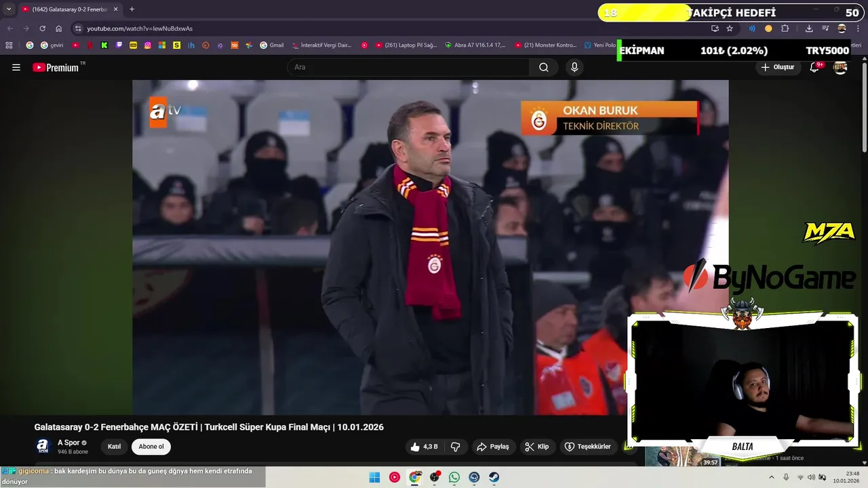The height and width of the screenshot is (488, 868).
Task: Click the video player showing Okan Buruk
Action: coord(430,247)
